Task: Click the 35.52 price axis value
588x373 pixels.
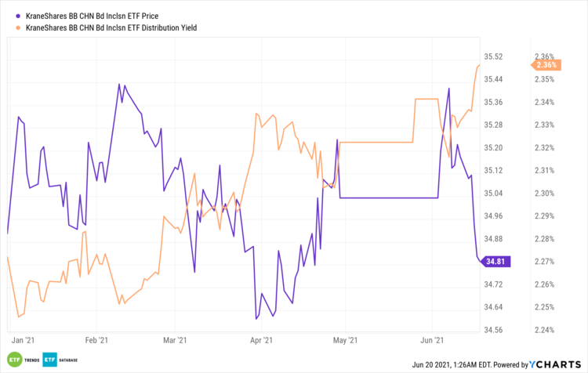Action: point(495,56)
